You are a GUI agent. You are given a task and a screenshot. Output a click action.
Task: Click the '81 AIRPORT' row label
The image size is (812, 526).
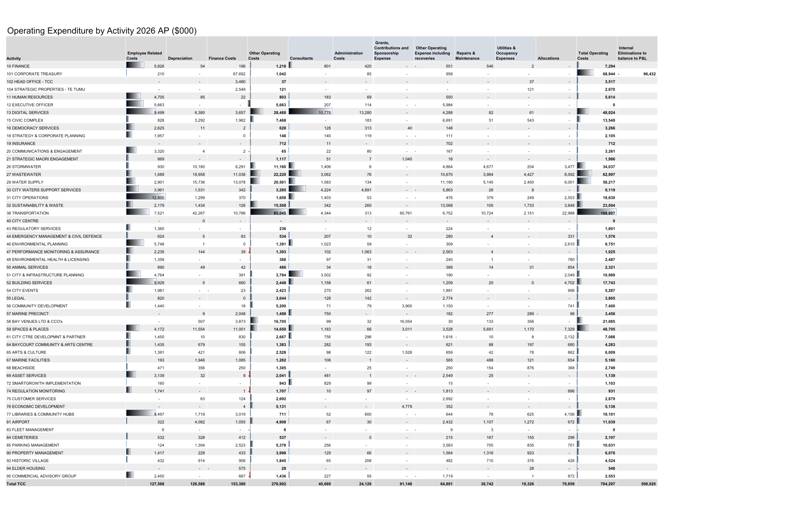pyautogui.click(x=18, y=422)
